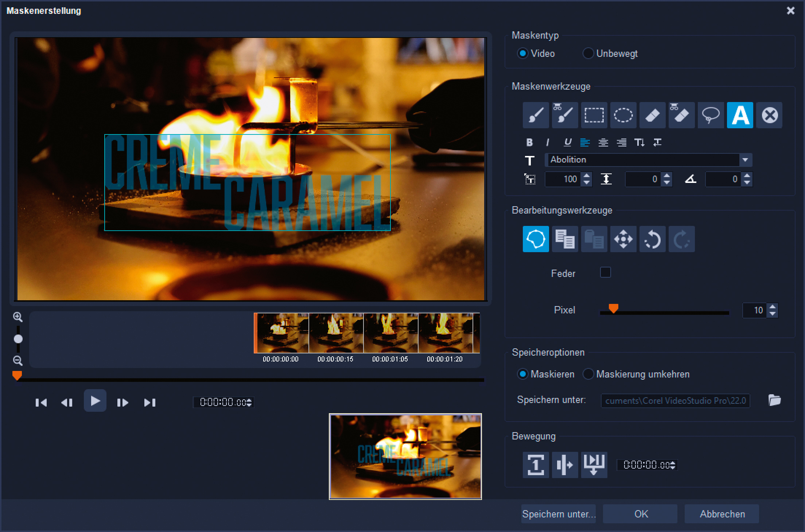Toggle bold text formatting
The height and width of the screenshot is (532, 805).
point(529,142)
